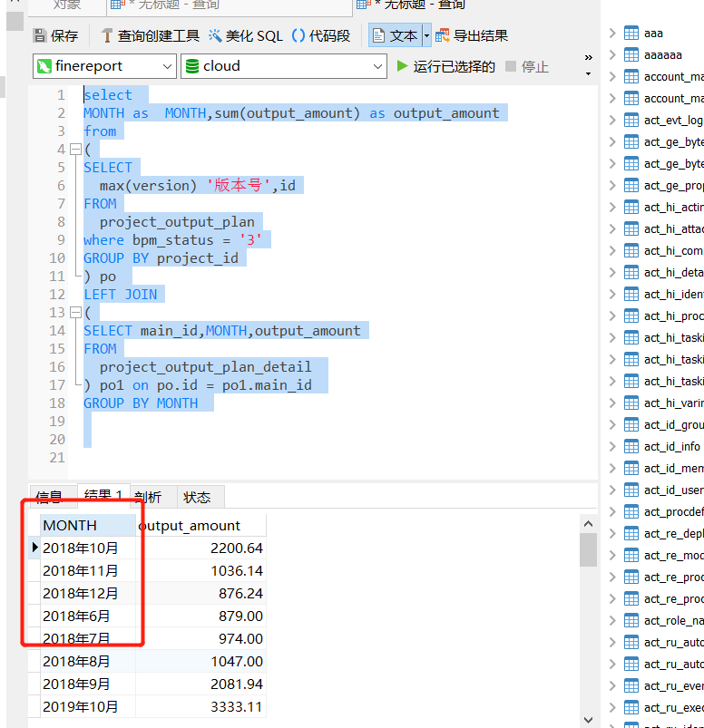Select the act_id_info table
Image resolution: width=704 pixels, height=728 pixels.
coord(672,446)
